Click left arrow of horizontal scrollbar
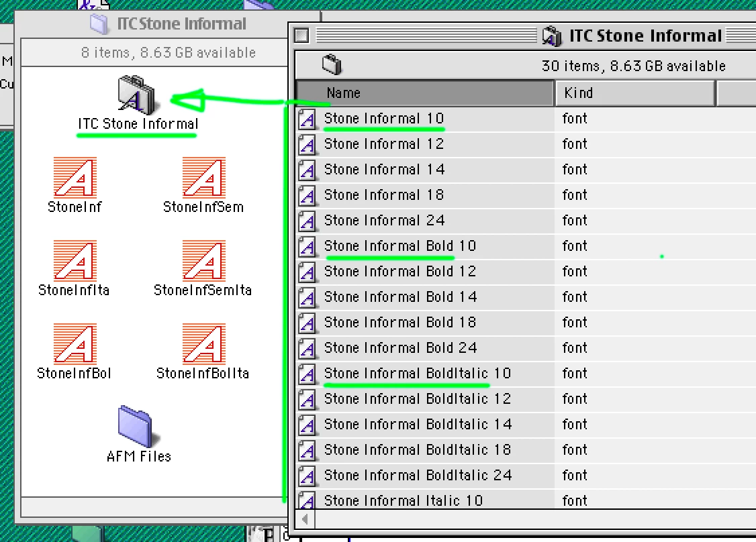This screenshot has width=756, height=542. (305, 519)
